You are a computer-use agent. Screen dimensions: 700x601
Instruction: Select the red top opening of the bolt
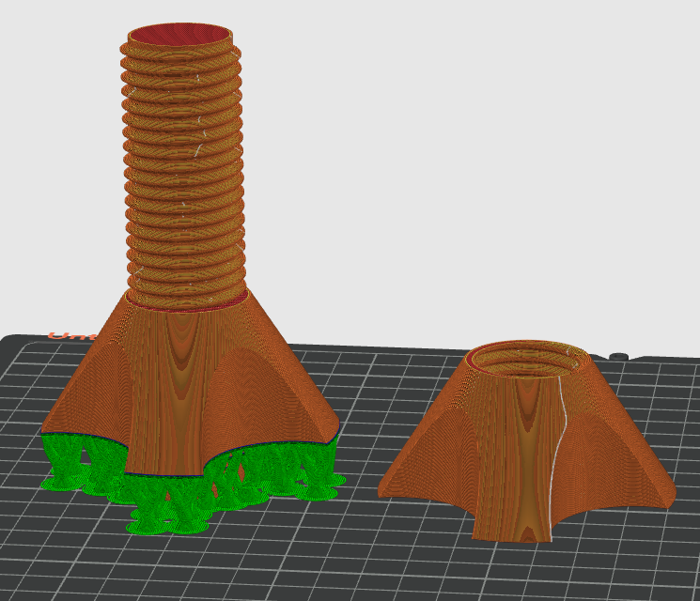pos(179,35)
